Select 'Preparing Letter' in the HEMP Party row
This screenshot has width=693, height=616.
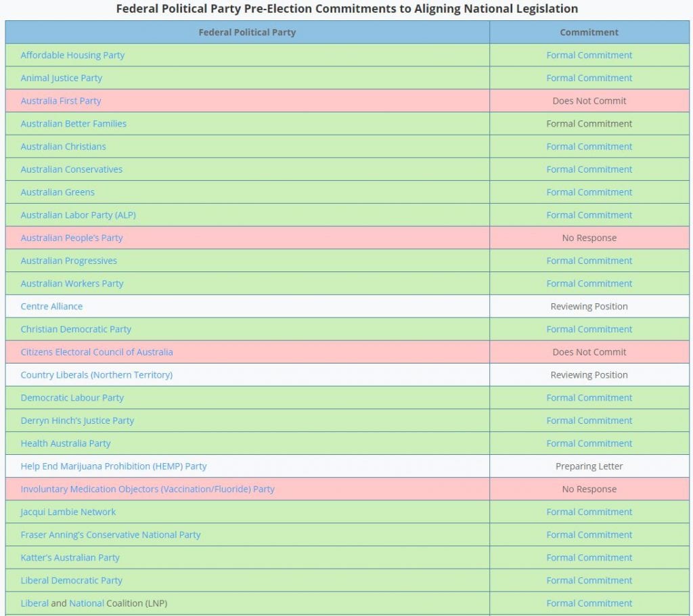pos(589,466)
